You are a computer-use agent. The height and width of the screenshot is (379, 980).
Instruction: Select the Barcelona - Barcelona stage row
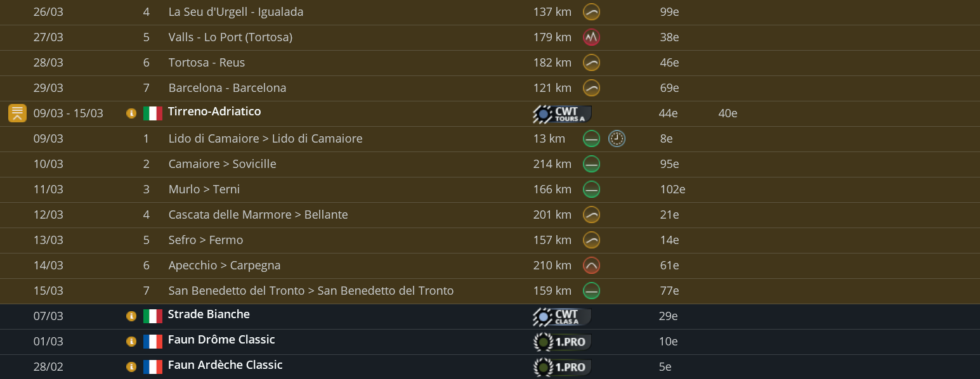click(x=227, y=88)
